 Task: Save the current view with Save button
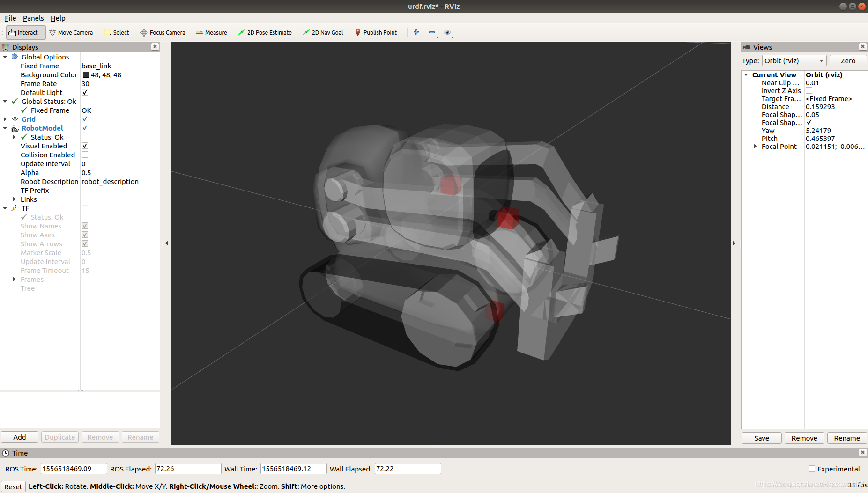click(x=762, y=438)
